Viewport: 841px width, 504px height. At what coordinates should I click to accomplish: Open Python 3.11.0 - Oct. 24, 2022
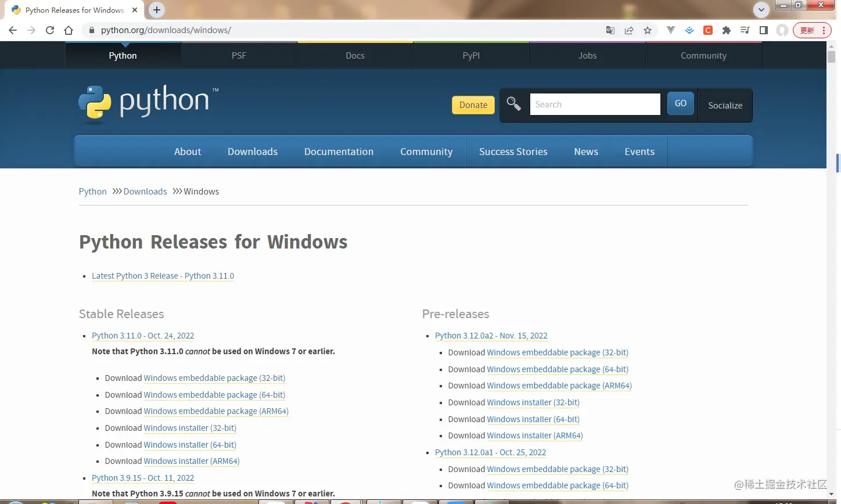point(143,336)
